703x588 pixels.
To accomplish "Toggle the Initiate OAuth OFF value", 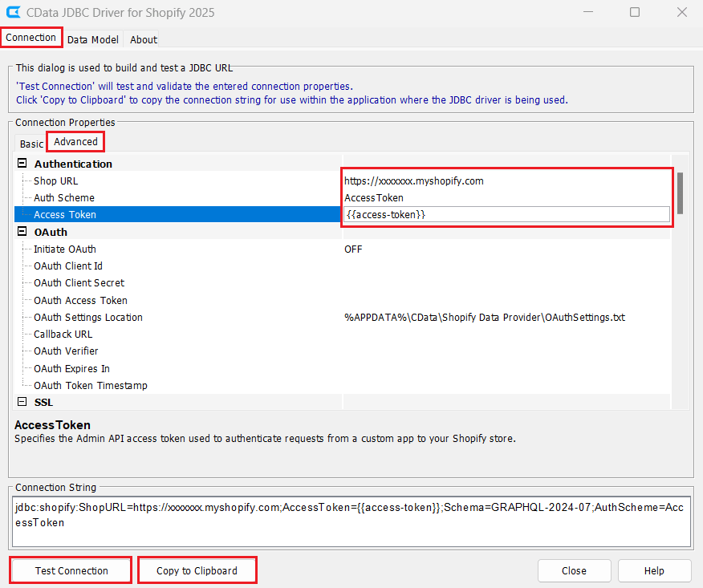I will click(353, 249).
